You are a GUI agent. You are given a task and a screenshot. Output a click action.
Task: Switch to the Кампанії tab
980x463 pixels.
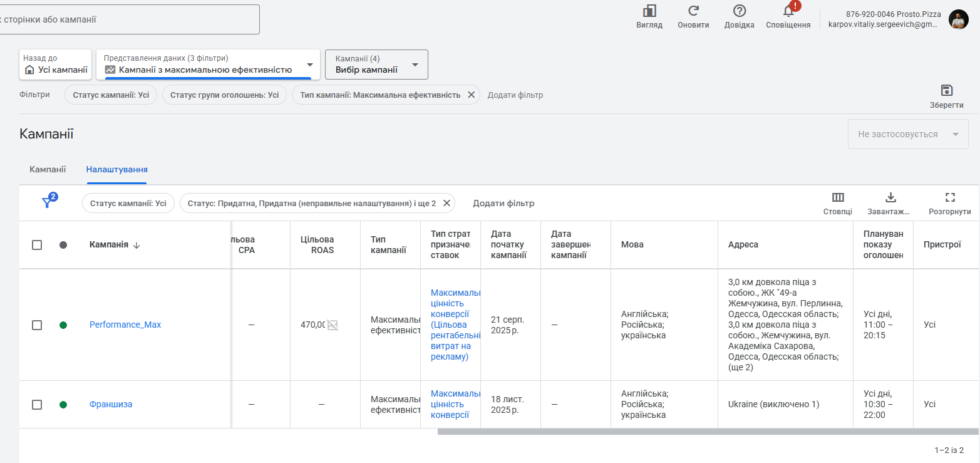click(48, 169)
